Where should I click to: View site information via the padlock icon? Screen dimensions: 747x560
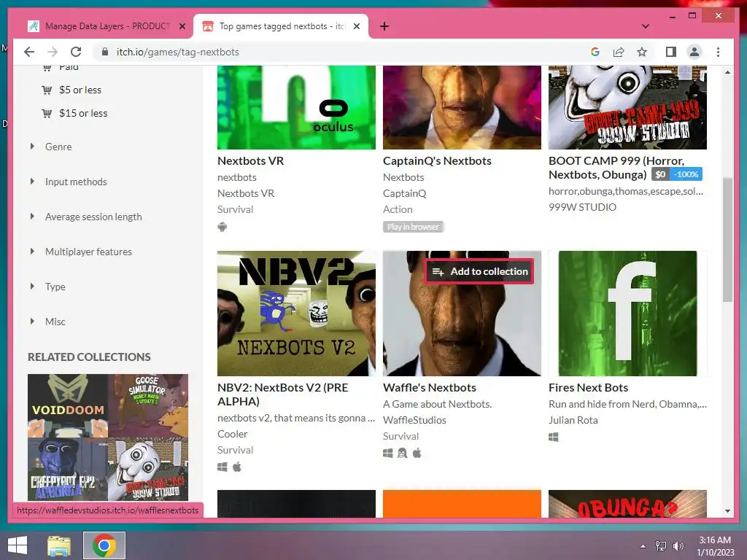105,52
